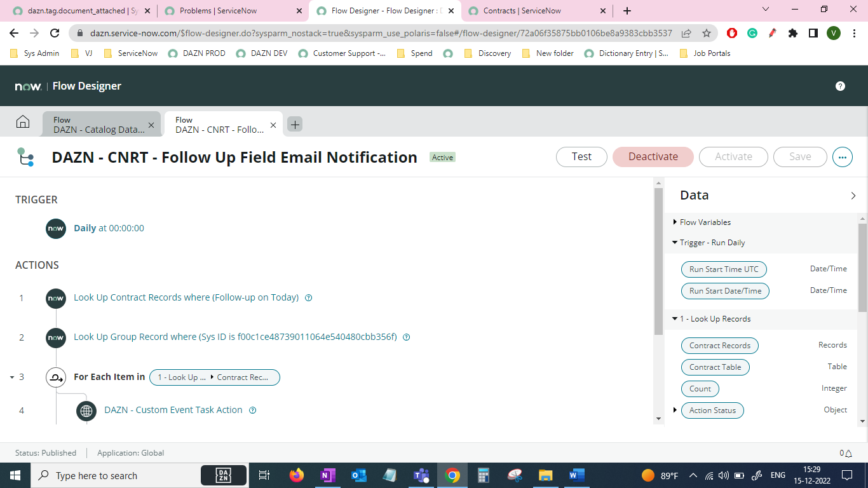Open OneNote from taskbar
Image resolution: width=868 pixels, height=488 pixels.
(x=328, y=475)
